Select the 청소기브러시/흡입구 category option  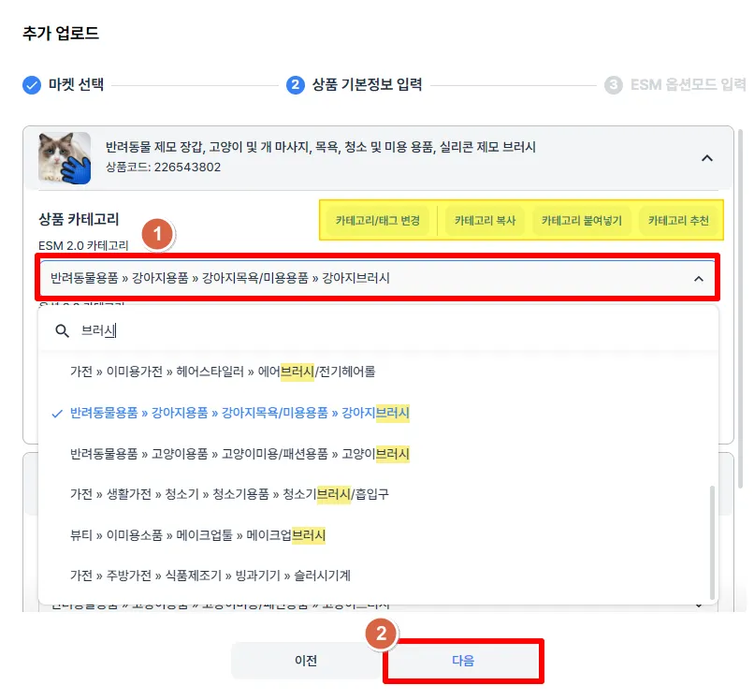click(378, 494)
